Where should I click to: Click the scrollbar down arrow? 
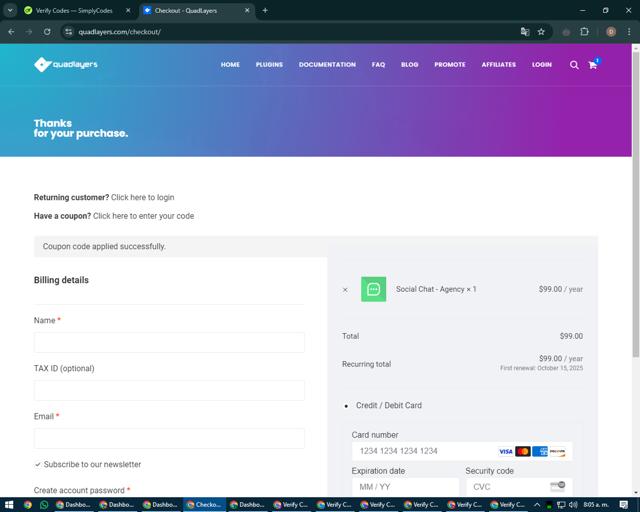636,493
